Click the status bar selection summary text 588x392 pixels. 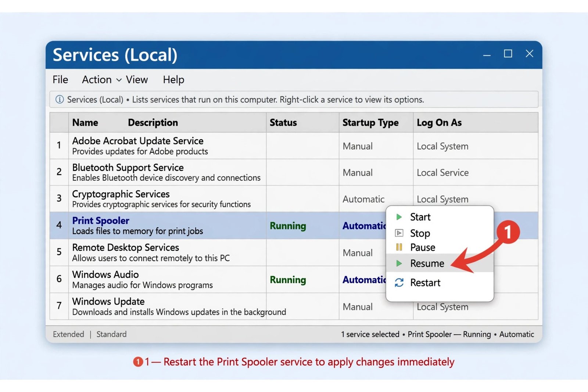coord(437,334)
